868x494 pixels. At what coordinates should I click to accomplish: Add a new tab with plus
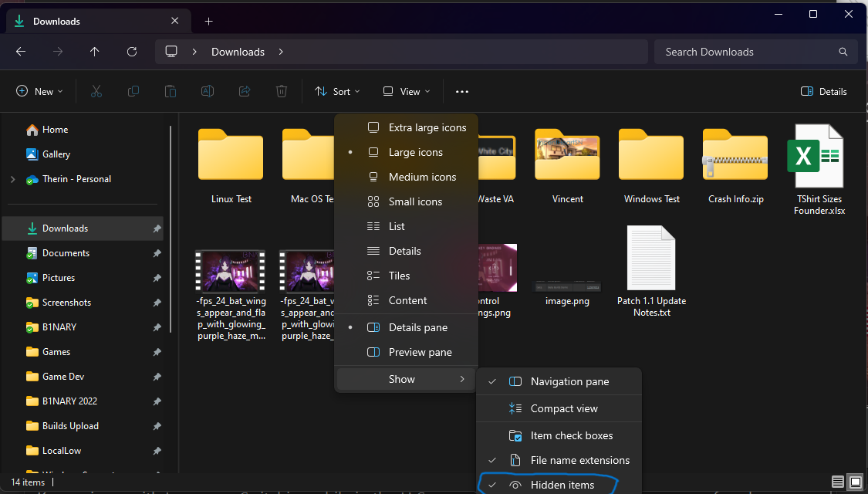coord(208,21)
